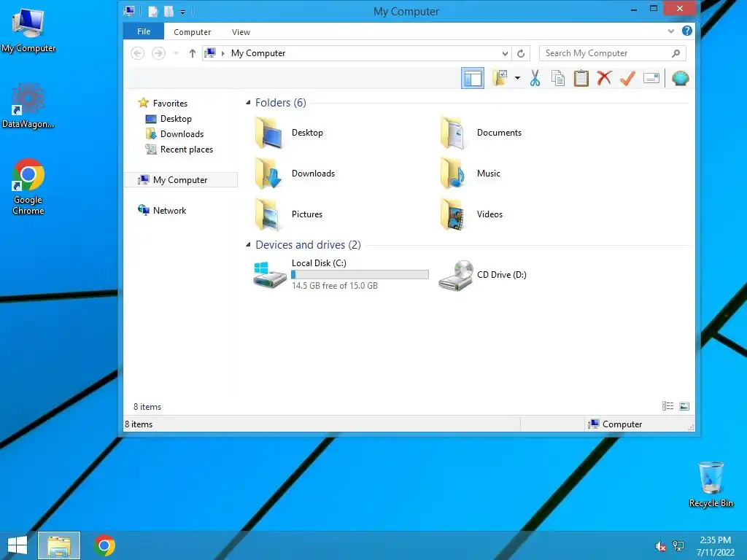This screenshot has height=560, width=747.
Task: Open the Computer ribbon tab
Action: pos(192,32)
